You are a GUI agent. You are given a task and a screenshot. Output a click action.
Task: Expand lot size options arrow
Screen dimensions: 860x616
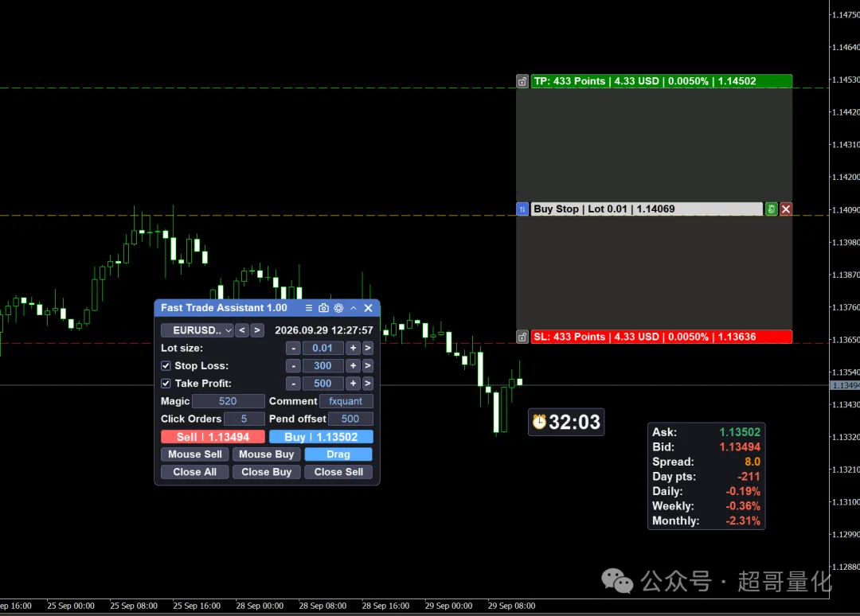(368, 348)
